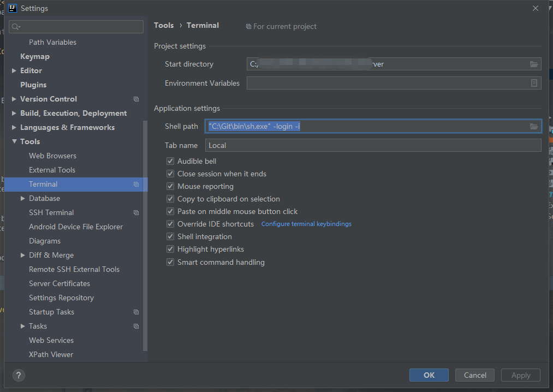
Task: Select Remote SSH External Tools
Action: click(74, 270)
